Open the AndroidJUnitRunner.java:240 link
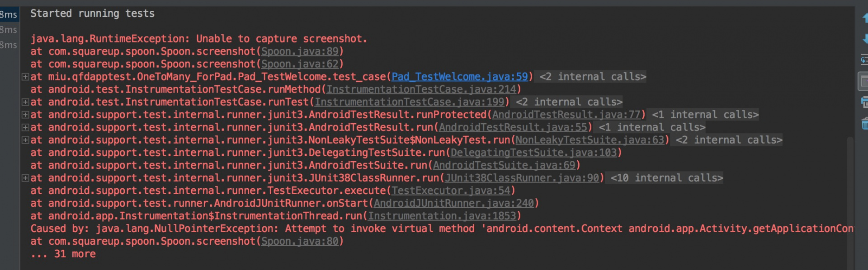The image size is (868, 270). click(454, 203)
